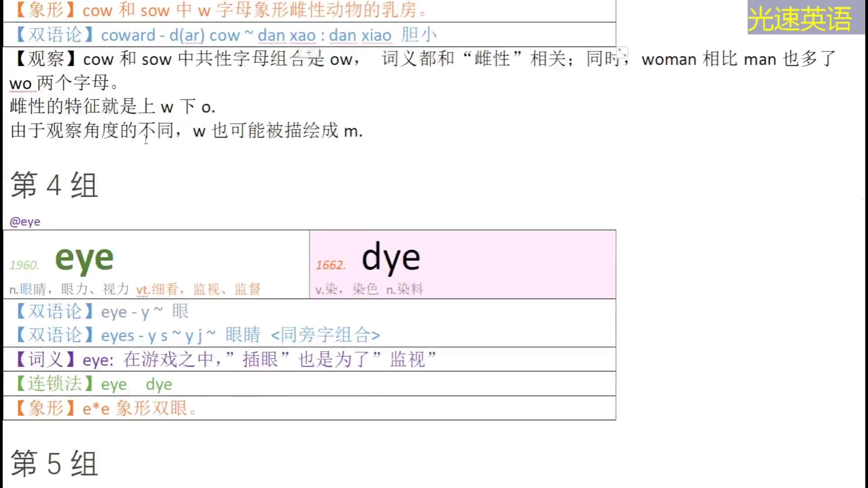Click the large green word eye

click(84, 259)
